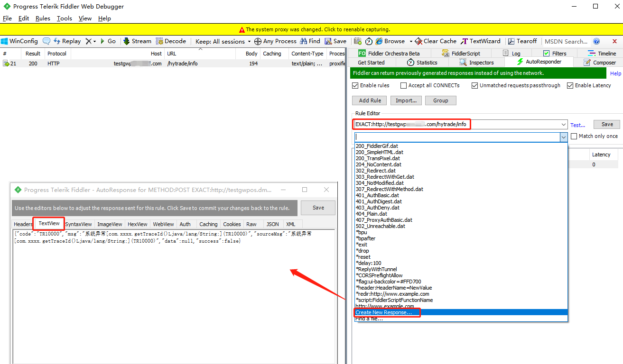
Task: Open Find sessions dialog
Action: pos(310,41)
